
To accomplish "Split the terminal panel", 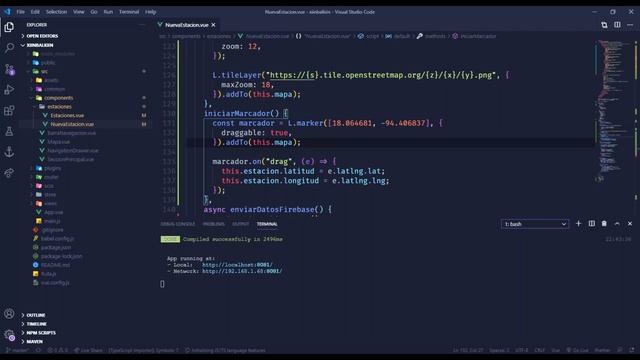I will [591, 224].
